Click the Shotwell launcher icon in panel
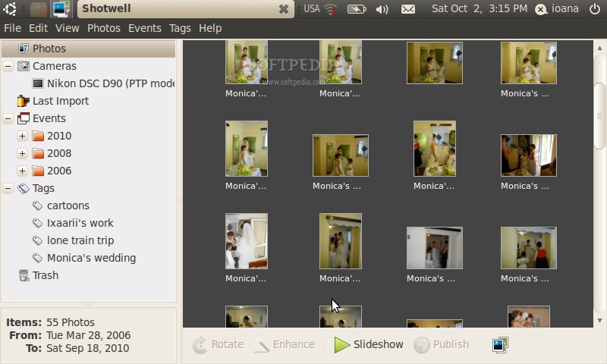The height and width of the screenshot is (364, 607). [x=61, y=8]
